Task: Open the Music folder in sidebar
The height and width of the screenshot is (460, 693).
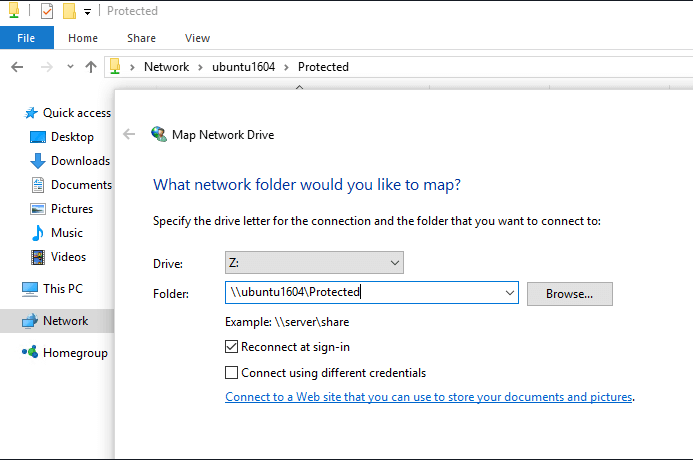Action: pyautogui.click(x=67, y=233)
